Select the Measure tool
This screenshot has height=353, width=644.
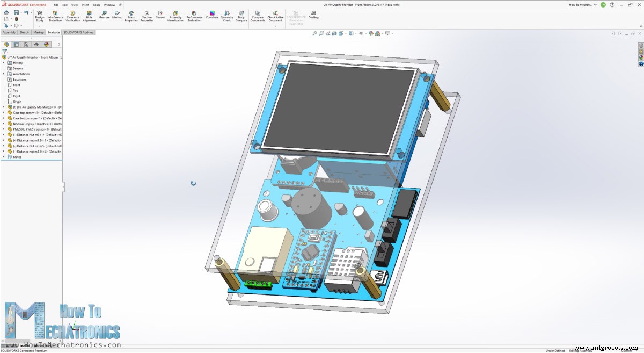tap(104, 16)
